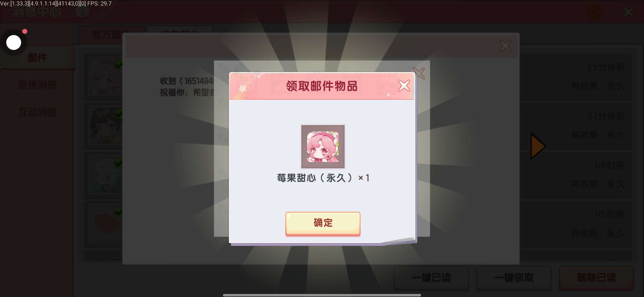Click the 一键已读 button
Viewport: 644px width, 297px height.
431,278
